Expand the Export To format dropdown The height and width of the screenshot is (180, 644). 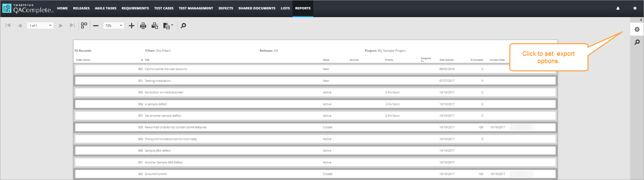(x=172, y=25)
